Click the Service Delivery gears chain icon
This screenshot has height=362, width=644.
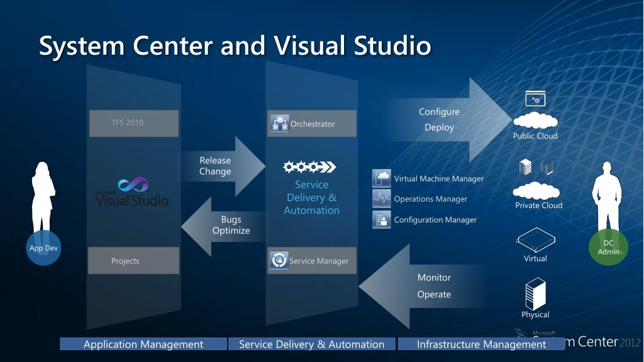(309, 167)
